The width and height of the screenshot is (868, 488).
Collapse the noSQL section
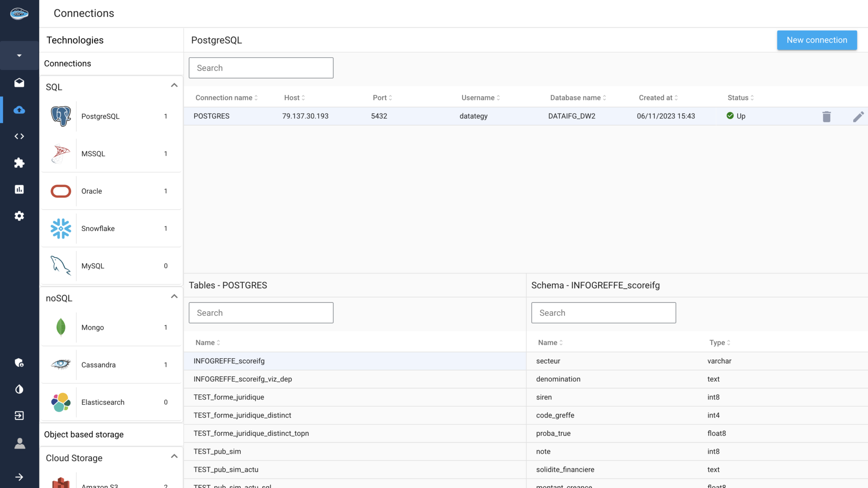pos(174,296)
